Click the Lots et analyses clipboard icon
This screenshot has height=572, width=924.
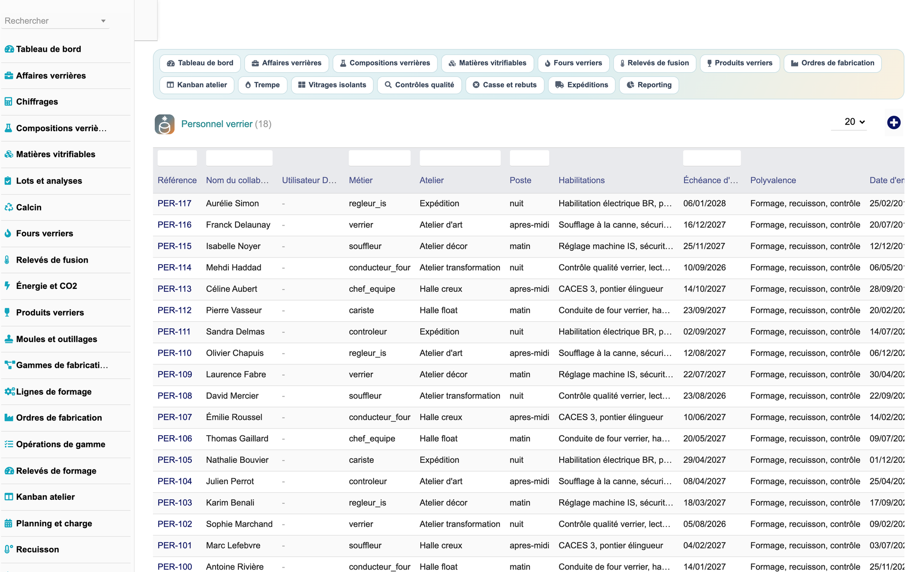tap(9, 181)
